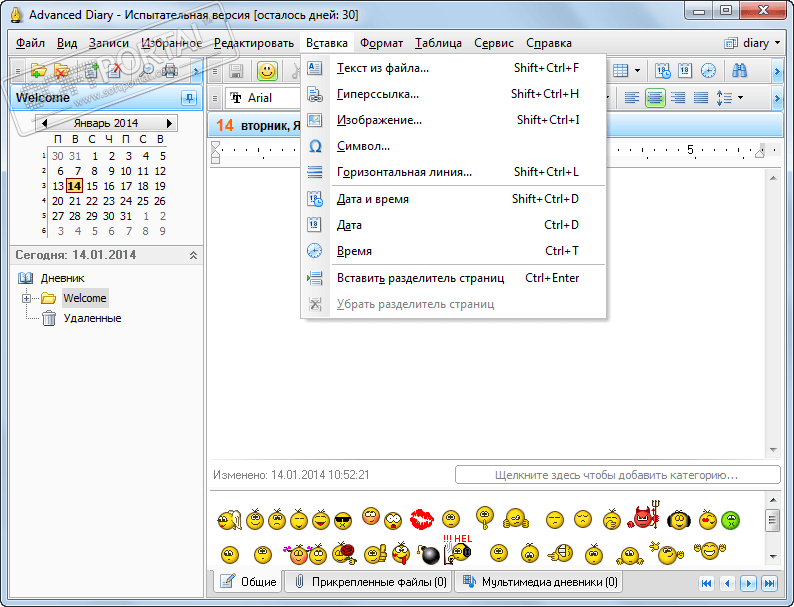The image size is (794, 607).
Task: Open the Справка menu
Action: (x=549, y=43)
